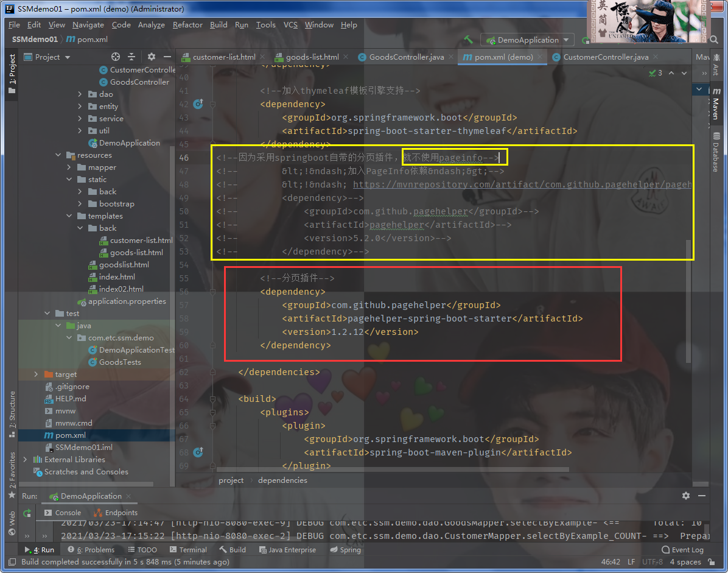
Task: Close the DemoApplication run tab
Action: coord(128,496)
